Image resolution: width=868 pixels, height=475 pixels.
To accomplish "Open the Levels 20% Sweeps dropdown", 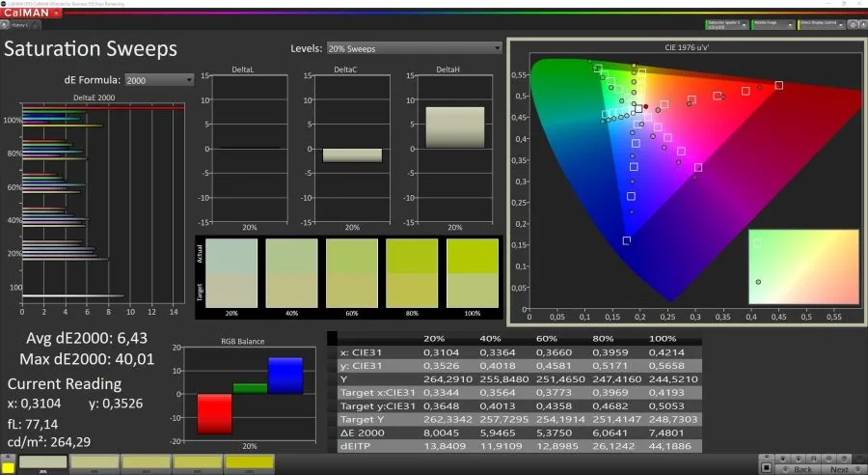I will 415,48.
